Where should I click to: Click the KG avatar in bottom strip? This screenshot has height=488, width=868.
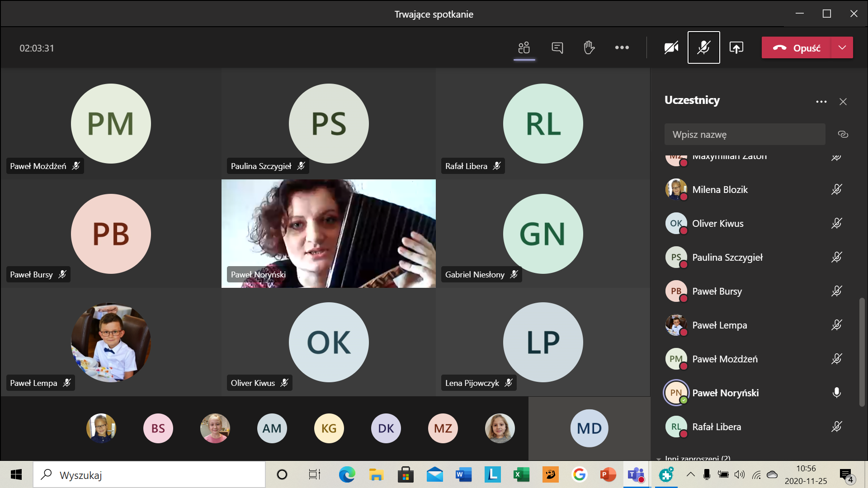click(x=329, y=428)
